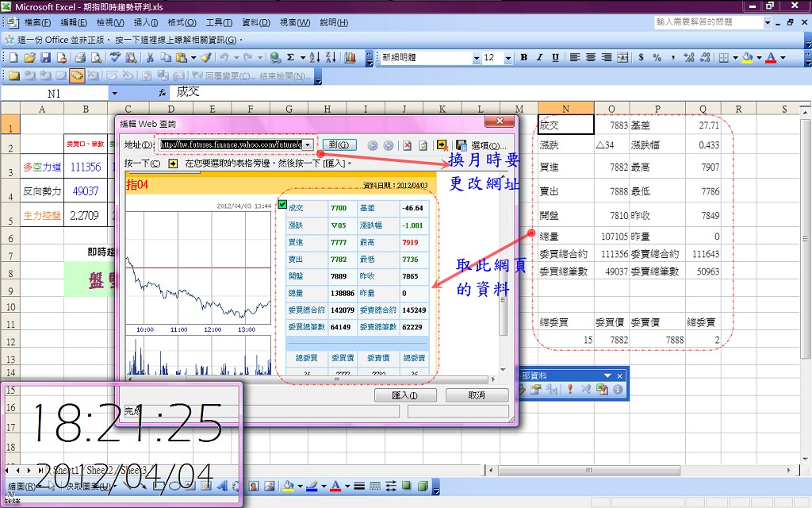812x508 pixels.
Task: Toggle Bold formatting
Action: tap(524, 57)
